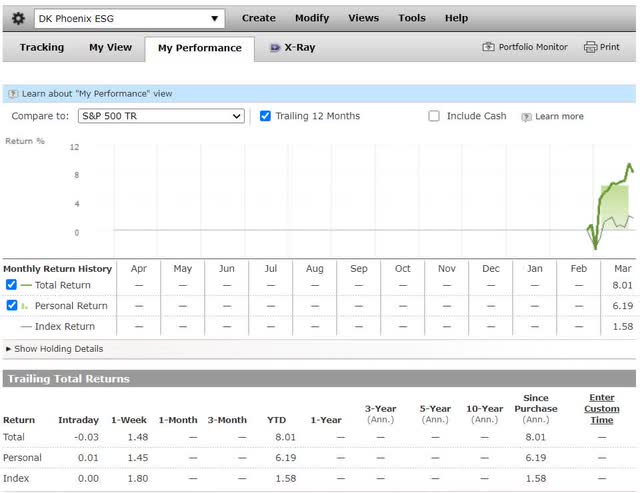Click the Learn more link
Viewport: 640px width, 493px height.
pos(559,116)
